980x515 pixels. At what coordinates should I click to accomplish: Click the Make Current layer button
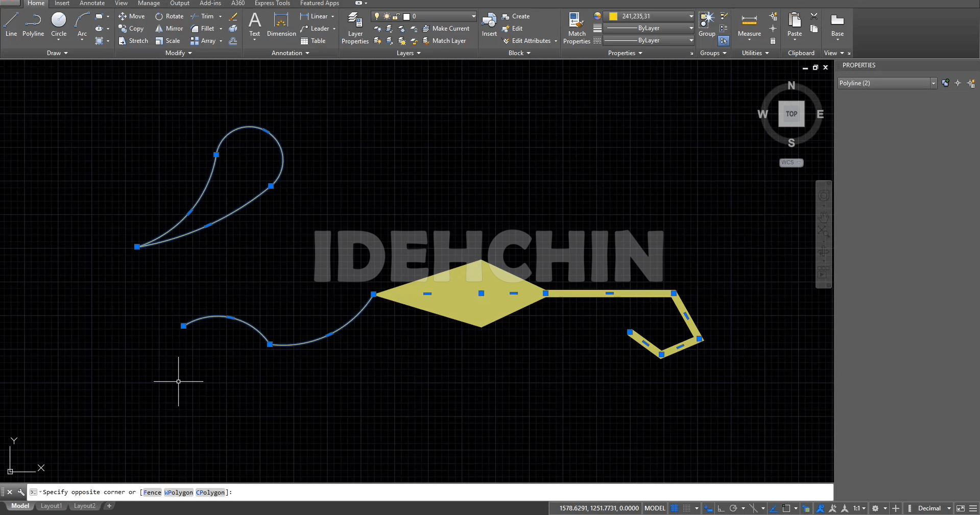(446, 29)
